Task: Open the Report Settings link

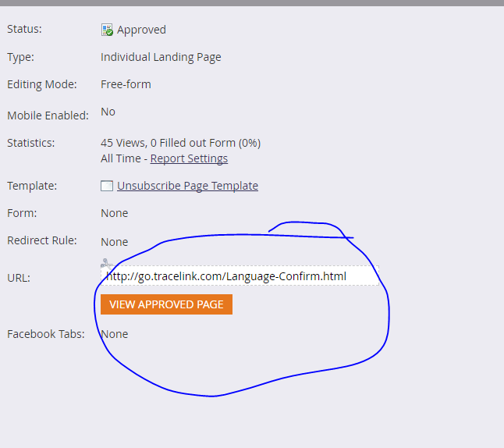Action: 189,158
